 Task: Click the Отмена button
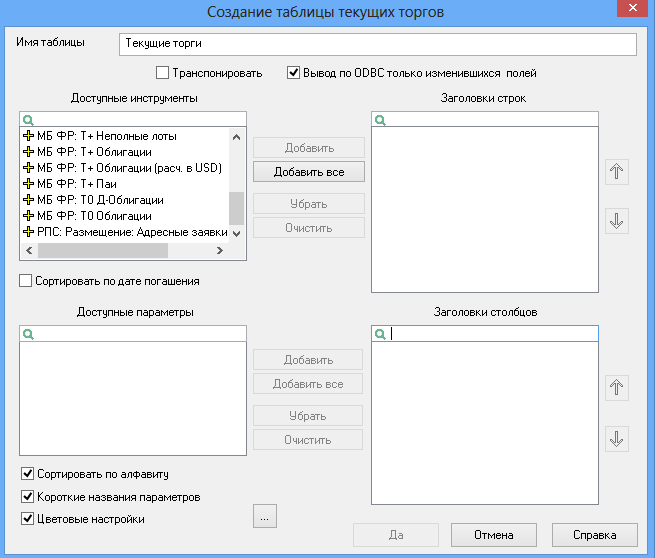[x=494, y=535]
